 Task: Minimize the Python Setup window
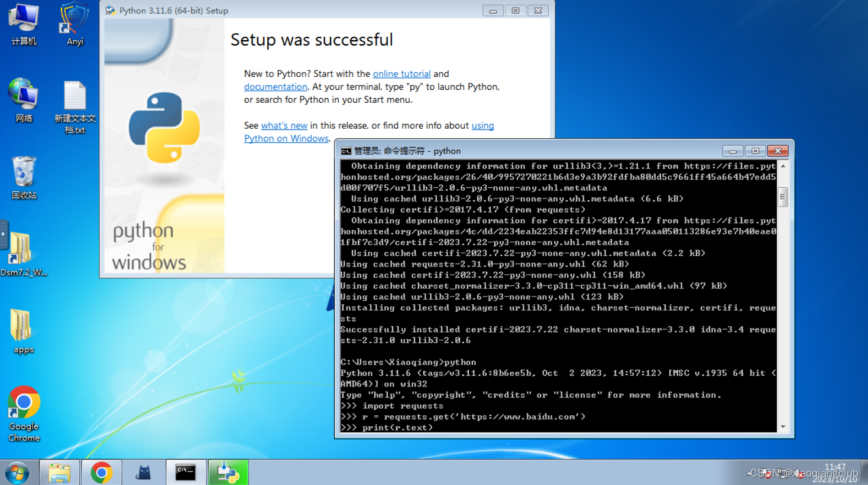click(493, 11)
